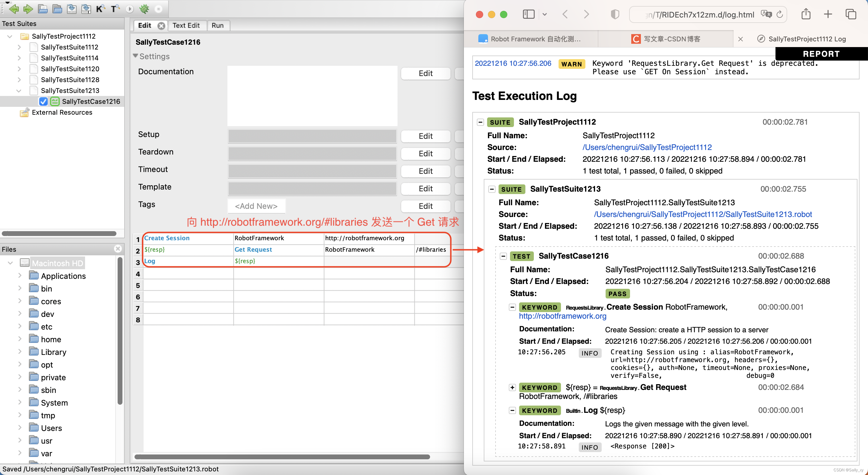Click the green Go Forward arrow in RIDE toolbar

pyautogui.click(x=28, y=9)
